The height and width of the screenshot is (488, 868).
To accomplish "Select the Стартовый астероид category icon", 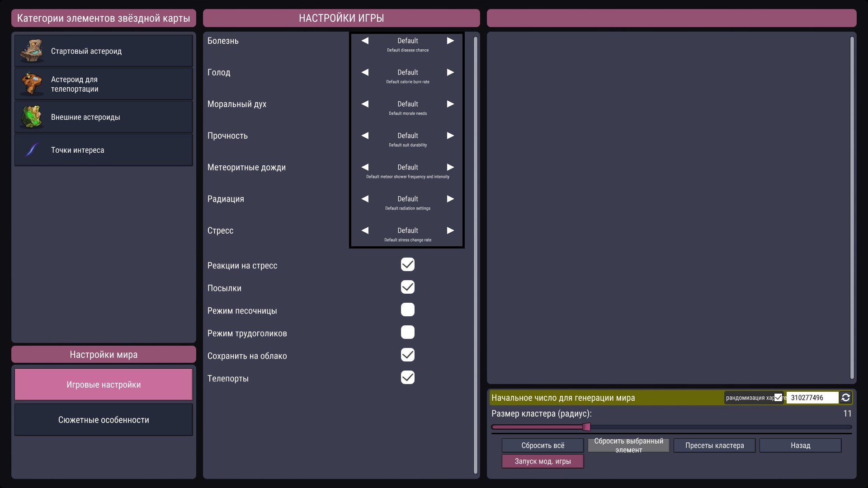I will click(31, 51).
